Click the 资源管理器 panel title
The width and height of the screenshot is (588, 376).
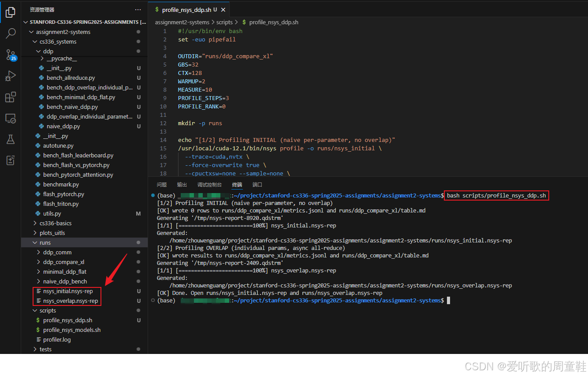[x=42, y=9]
